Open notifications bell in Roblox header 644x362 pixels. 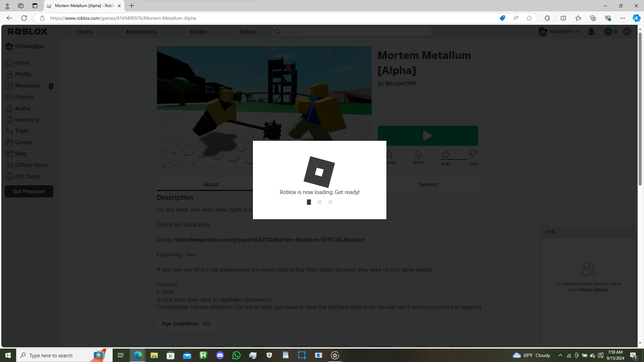pos(591,32)
